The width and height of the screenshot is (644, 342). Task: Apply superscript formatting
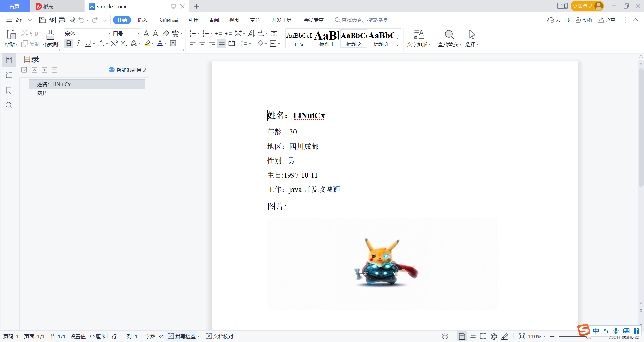[114, 43]
